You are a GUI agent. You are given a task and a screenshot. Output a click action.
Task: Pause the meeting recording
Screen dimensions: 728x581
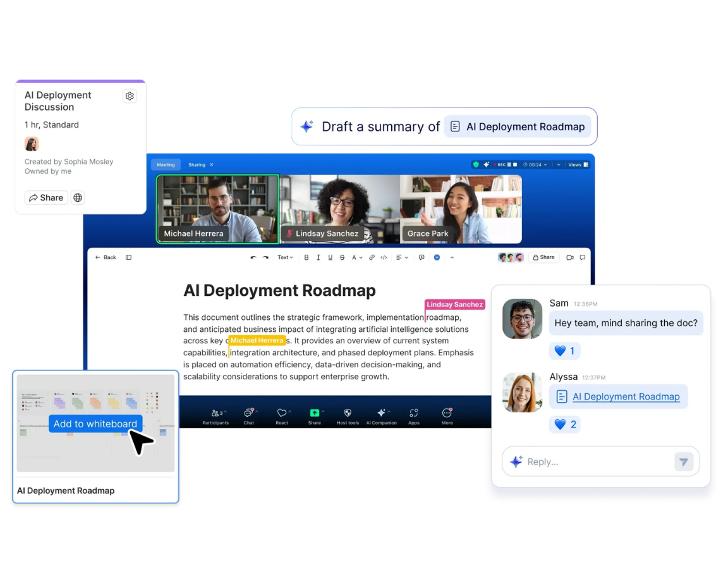pyautogui.click(x=509, y=164)
